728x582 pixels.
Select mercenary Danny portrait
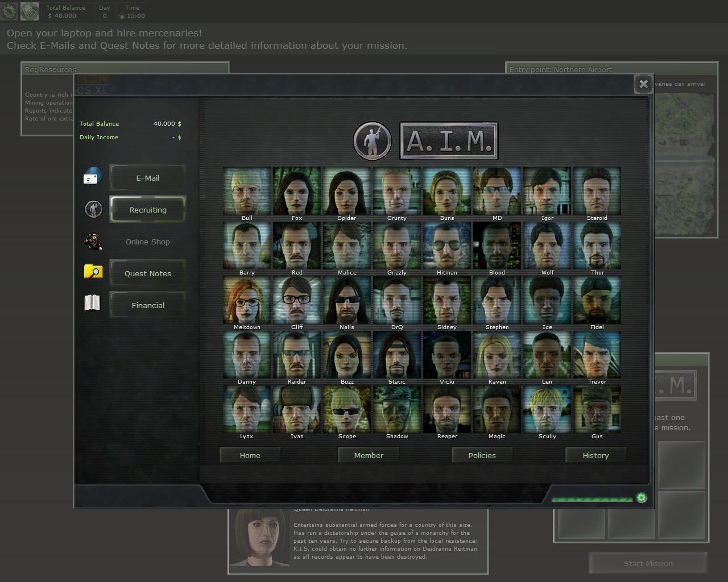pos(247,355)
